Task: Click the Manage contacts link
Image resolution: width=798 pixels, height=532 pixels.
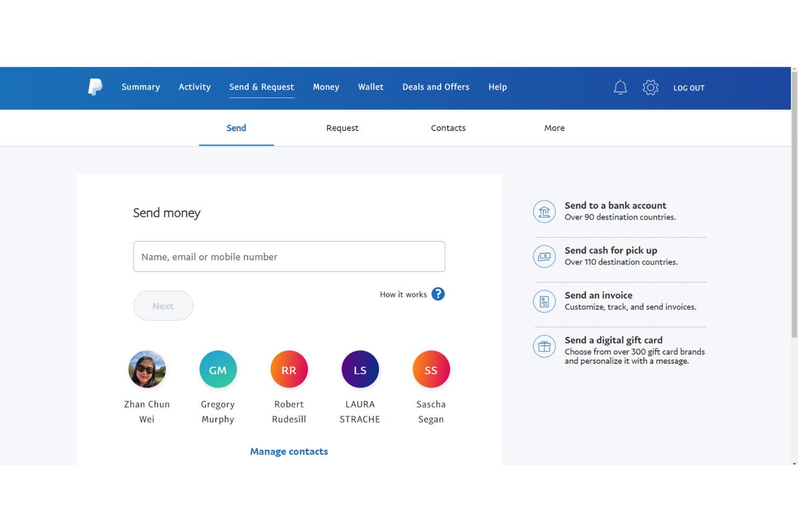Action: coord(289,452)
